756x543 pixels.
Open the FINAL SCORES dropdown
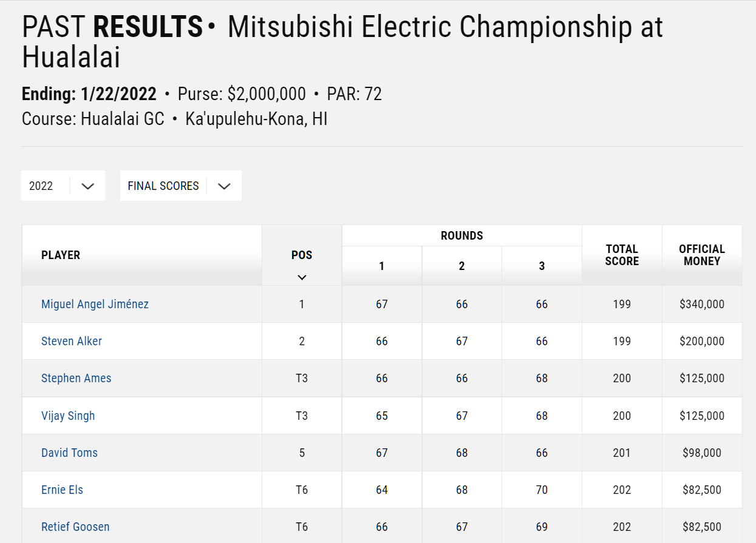180,186
